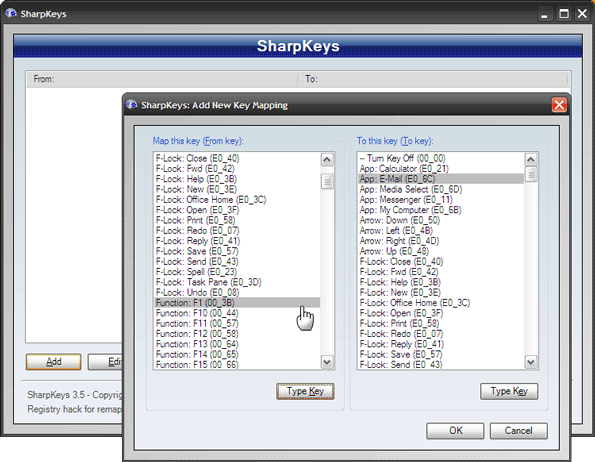
Task: Select App: E-Mail (E0_6C) in the To list
Action: click(441, 179)
